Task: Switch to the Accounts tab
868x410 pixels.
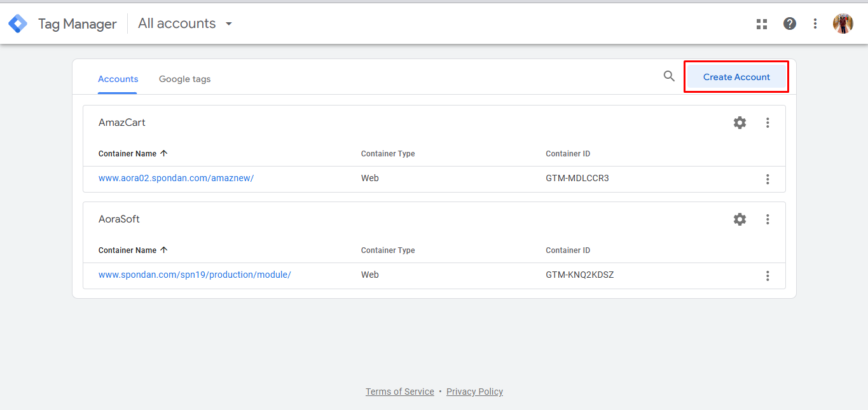Action: [118, 79]
